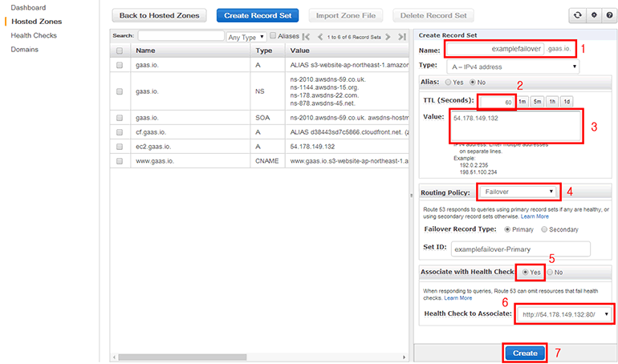This screenshot has height=364, width=618.
Task: Toggle the Aliases filter checkbox
Action: click(273, 36)
